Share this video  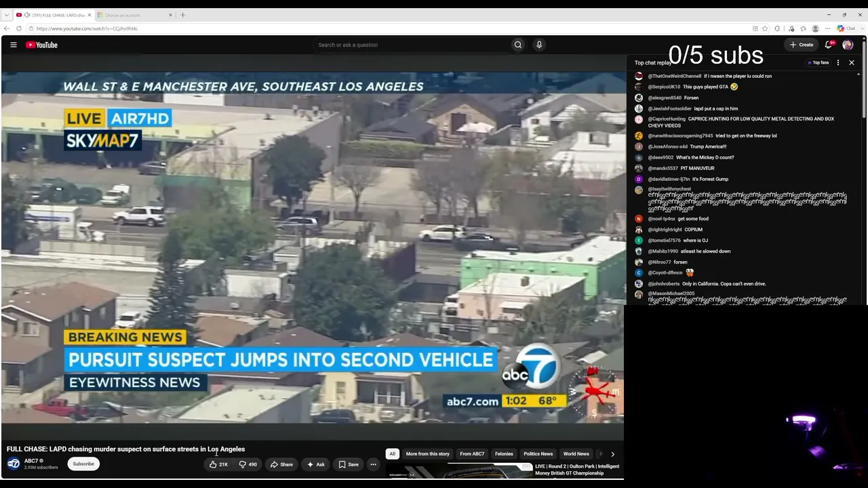281,464
